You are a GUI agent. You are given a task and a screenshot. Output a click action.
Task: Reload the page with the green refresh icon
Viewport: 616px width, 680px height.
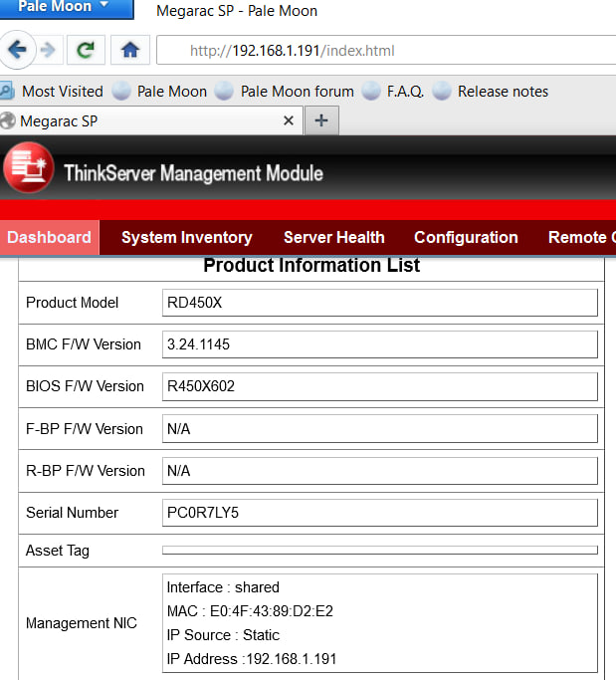click(x=86, y=50)
